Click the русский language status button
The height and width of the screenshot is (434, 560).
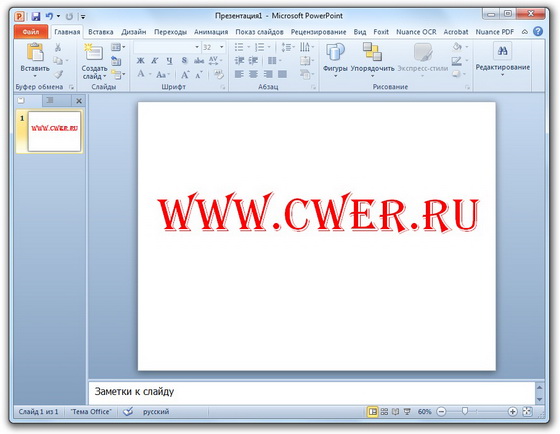[156, 411]
